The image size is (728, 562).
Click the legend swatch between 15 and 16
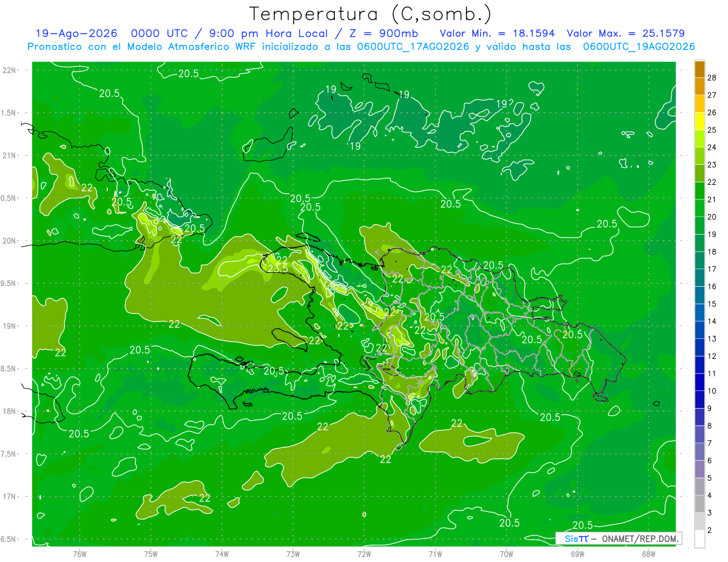(699, 295)
